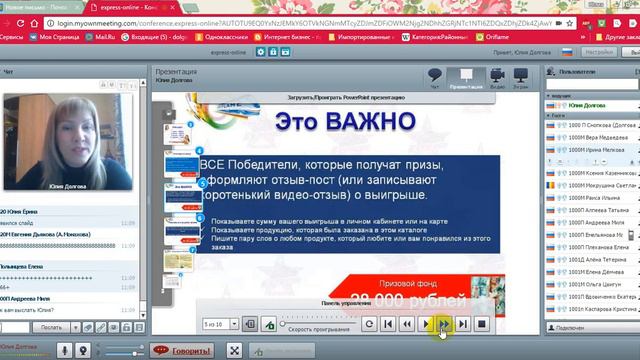Open the dropdown arrow beside Послать
The image size is (640, 360).
pyautogui.click(x=76, y=327)
